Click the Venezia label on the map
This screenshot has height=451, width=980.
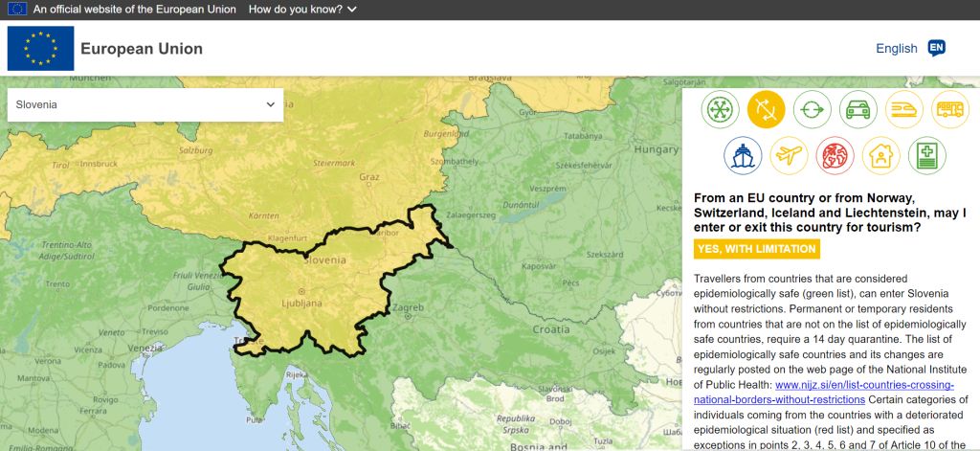pyautogui.click(x=145, y=348)
